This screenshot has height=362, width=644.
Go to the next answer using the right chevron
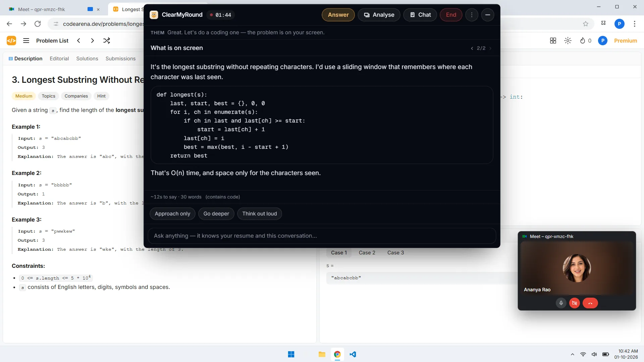click(x=490, y=48)
